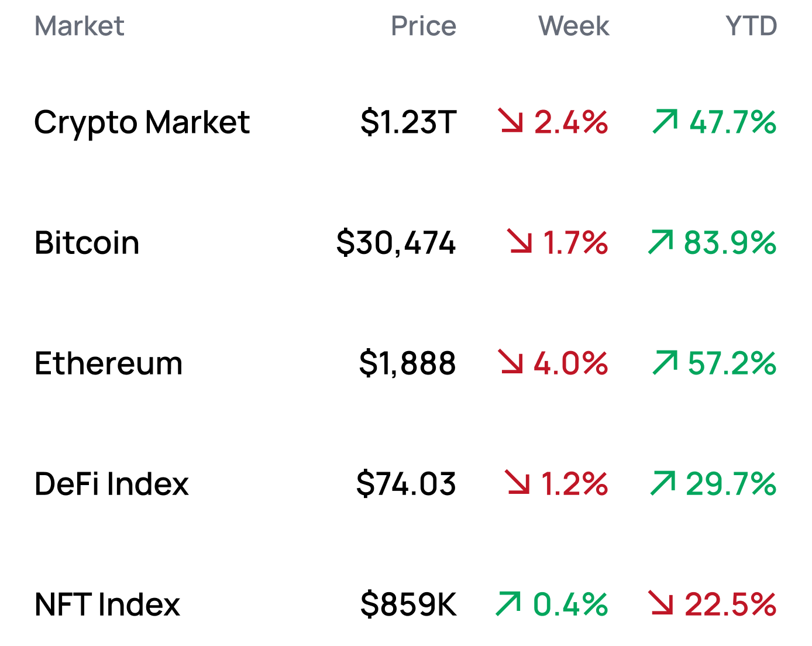
Task: Open the Bitcoin market link
Action: (x=87, y=243)
